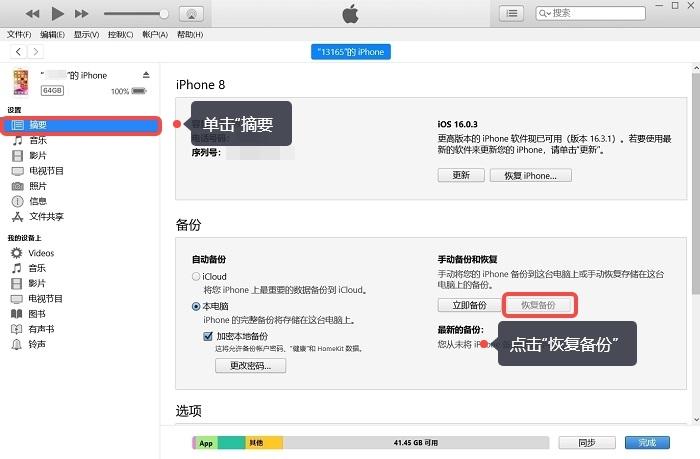This screenshot has width=700, height=459.
Task: Click the 更改密码... button
Action: pos(250,366)
